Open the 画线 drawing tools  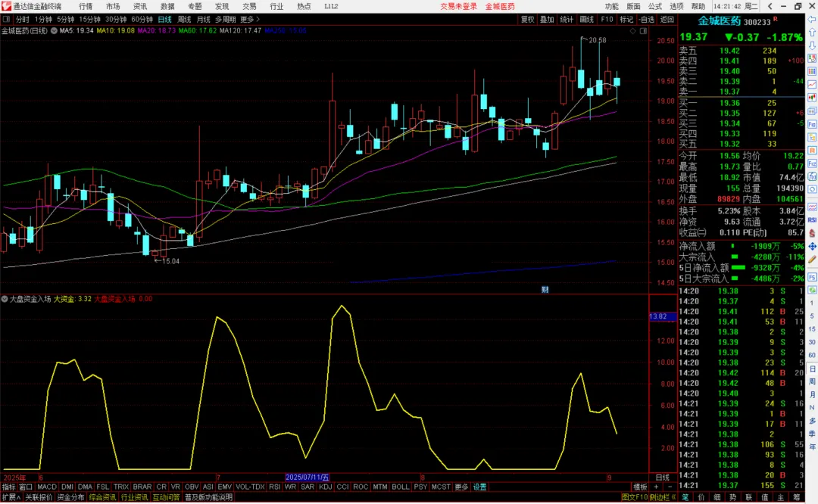[x=587, y=19]
